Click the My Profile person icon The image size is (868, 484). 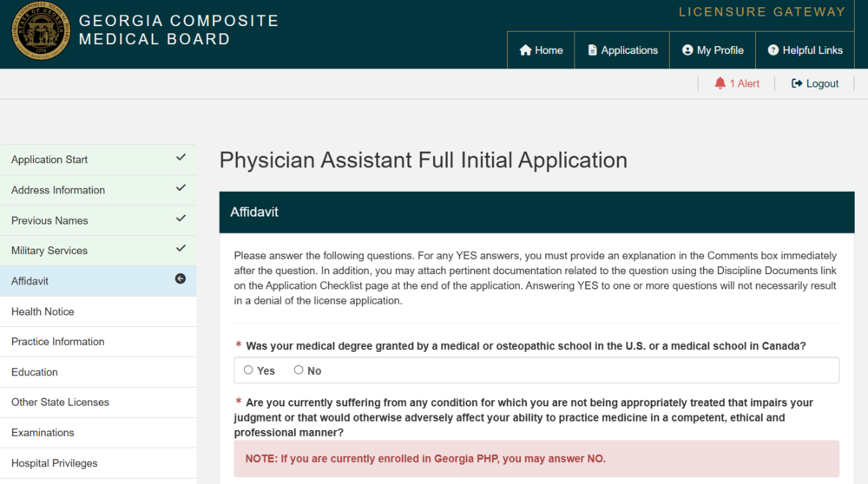tap(687, 50)
